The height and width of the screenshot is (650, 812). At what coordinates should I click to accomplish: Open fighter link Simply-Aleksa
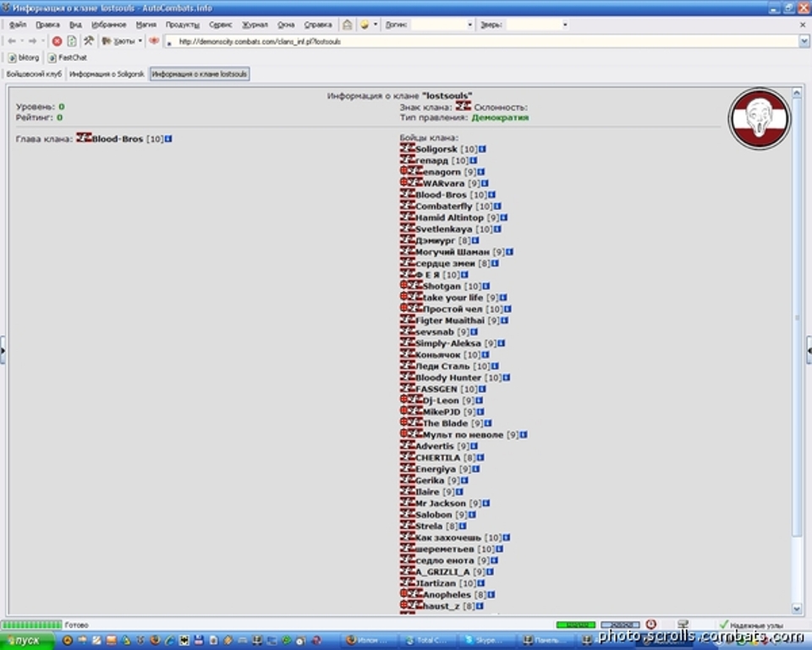[x=448, y=344]
